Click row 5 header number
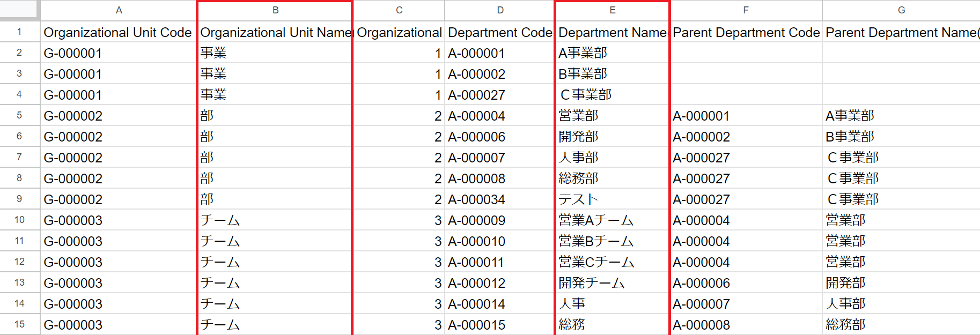Viewport: 980px width, 335px height. (x=19, y=115)
